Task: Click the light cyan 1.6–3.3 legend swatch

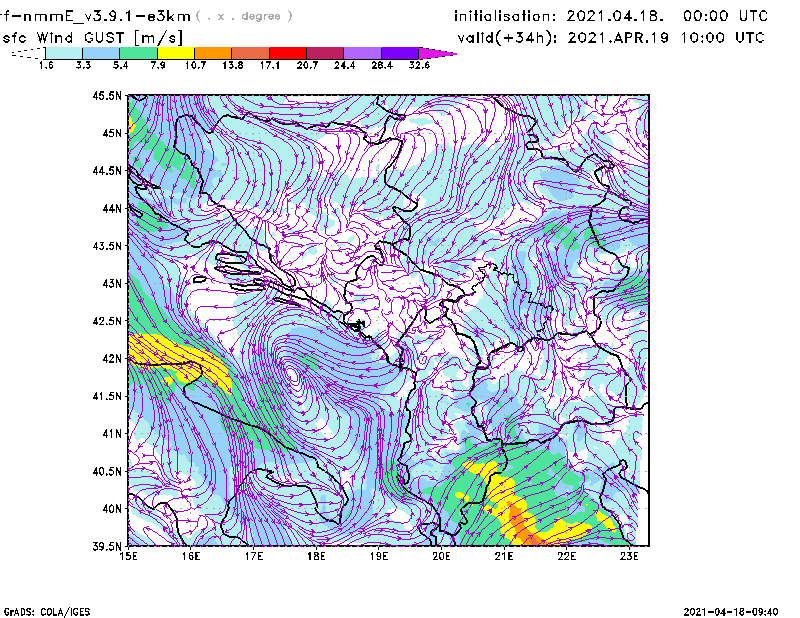Action: [x=64, y=53]
